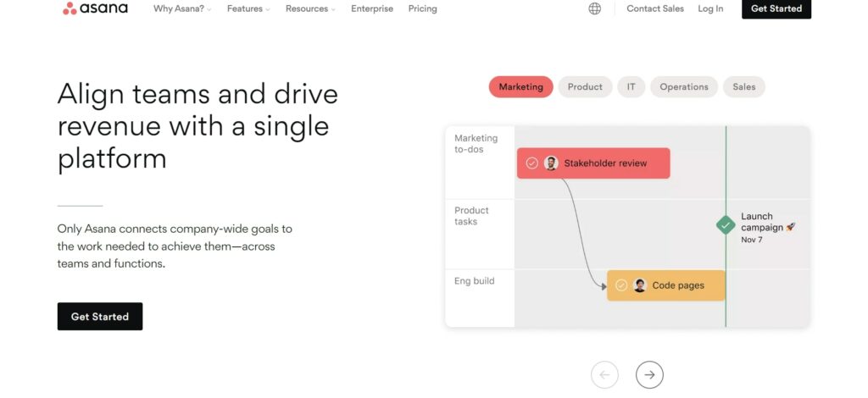Go to previous slide with left arrow

point(604,375)
